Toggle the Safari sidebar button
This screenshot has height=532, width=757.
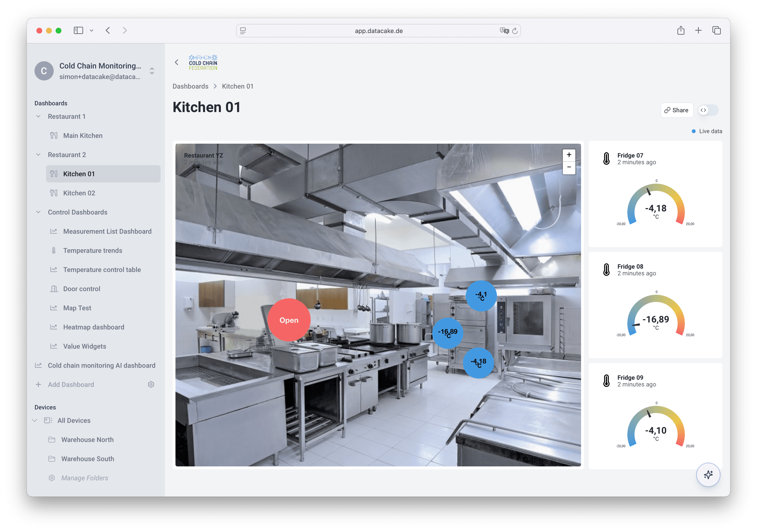(78, 31)
